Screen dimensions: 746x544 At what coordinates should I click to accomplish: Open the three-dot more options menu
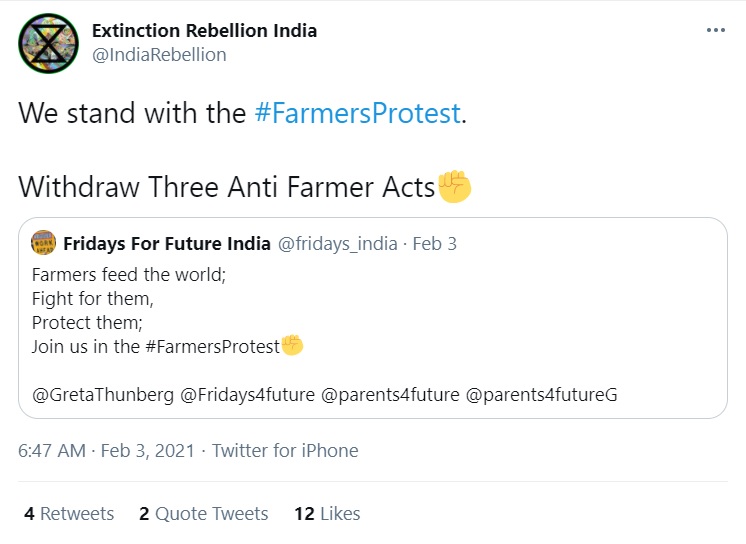tap(715, 31)
